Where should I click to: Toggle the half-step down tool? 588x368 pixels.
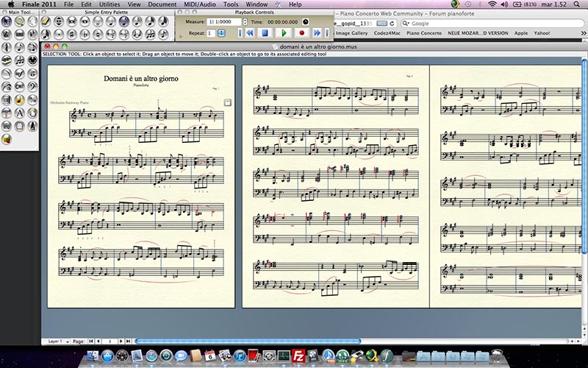(124, 35)
